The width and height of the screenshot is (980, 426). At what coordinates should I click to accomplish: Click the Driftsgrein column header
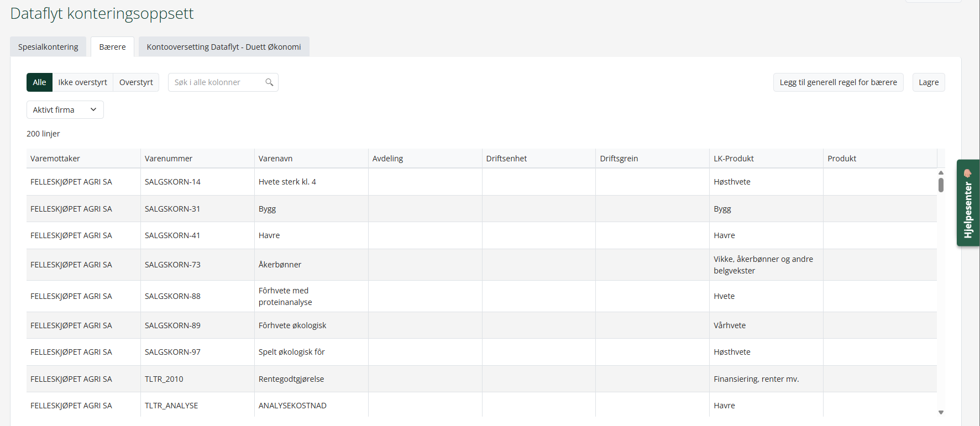653,159
